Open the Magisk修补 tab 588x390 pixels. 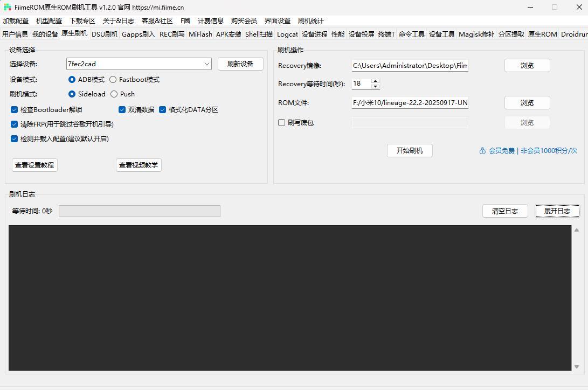(476, 34)
